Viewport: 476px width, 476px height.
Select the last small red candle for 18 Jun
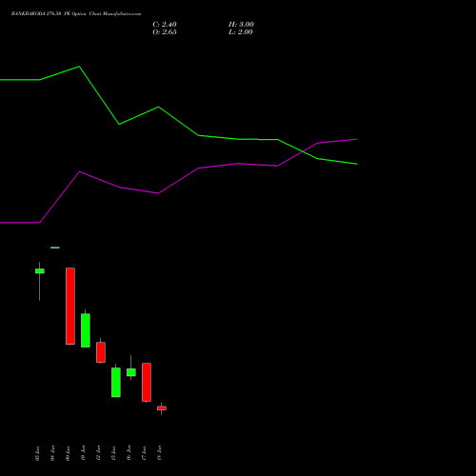[162, 408]
